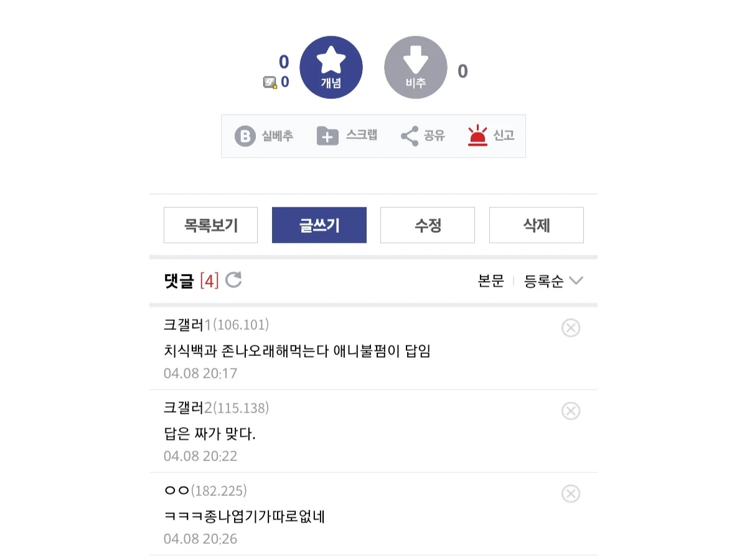
Task: Click the small fixed-nick recommend count icon
Action: [x=270, y=82]
